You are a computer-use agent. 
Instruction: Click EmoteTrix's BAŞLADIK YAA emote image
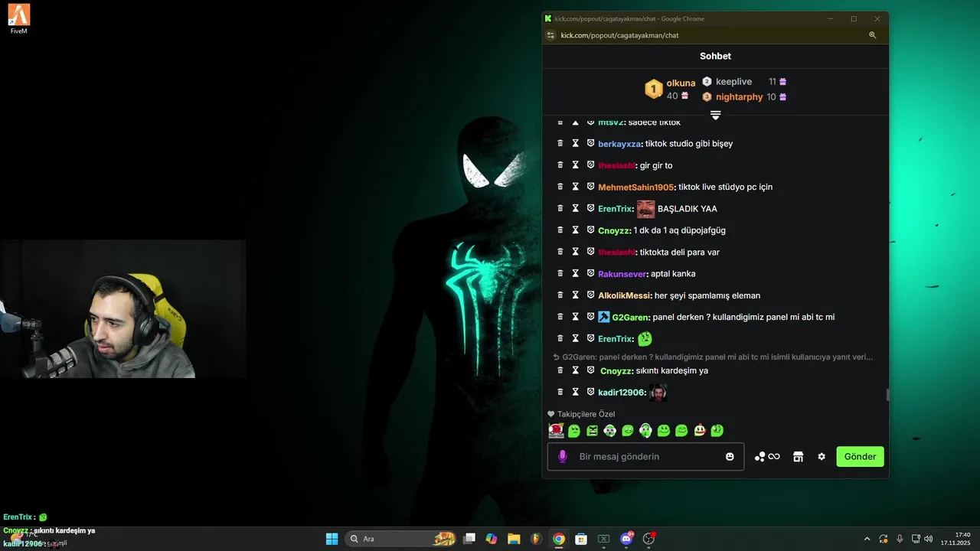click(x=645, y=209)
